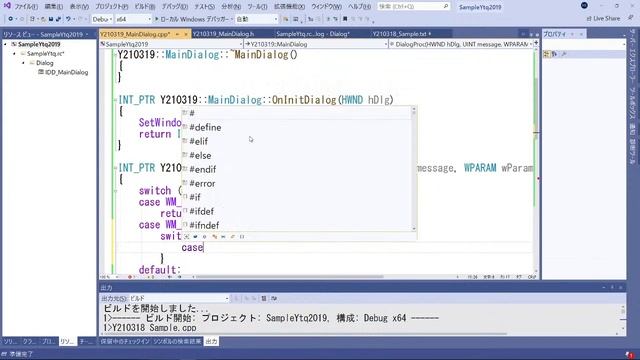Open the DialogProc member dropdown
Viewport: 640px width, 360px height.
click(461, 44)
